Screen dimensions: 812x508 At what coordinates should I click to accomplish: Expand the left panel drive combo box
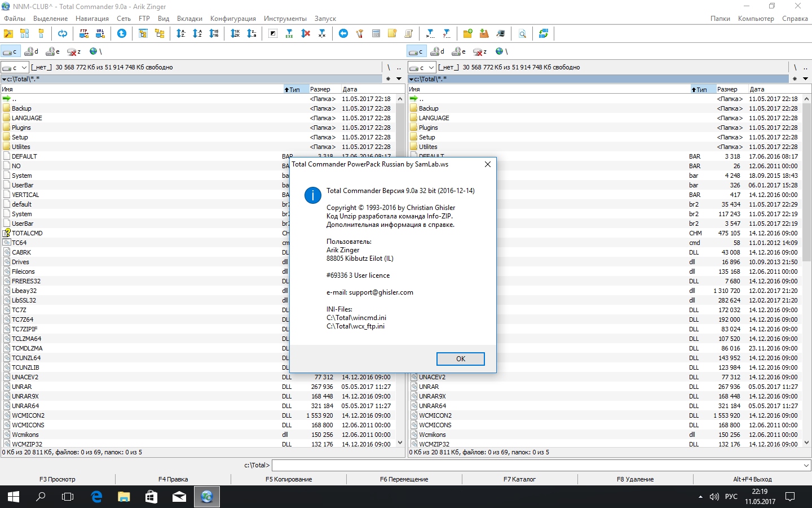tap(24, 68)
